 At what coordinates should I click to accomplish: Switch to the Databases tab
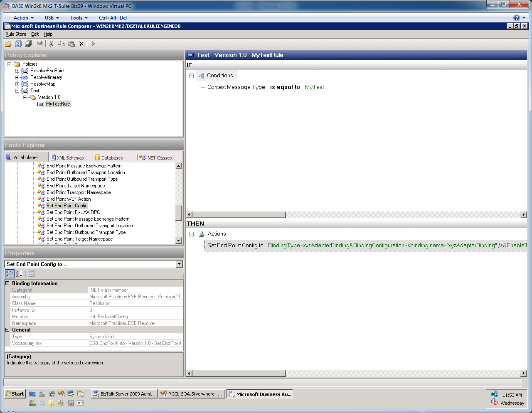pos(109,158)
